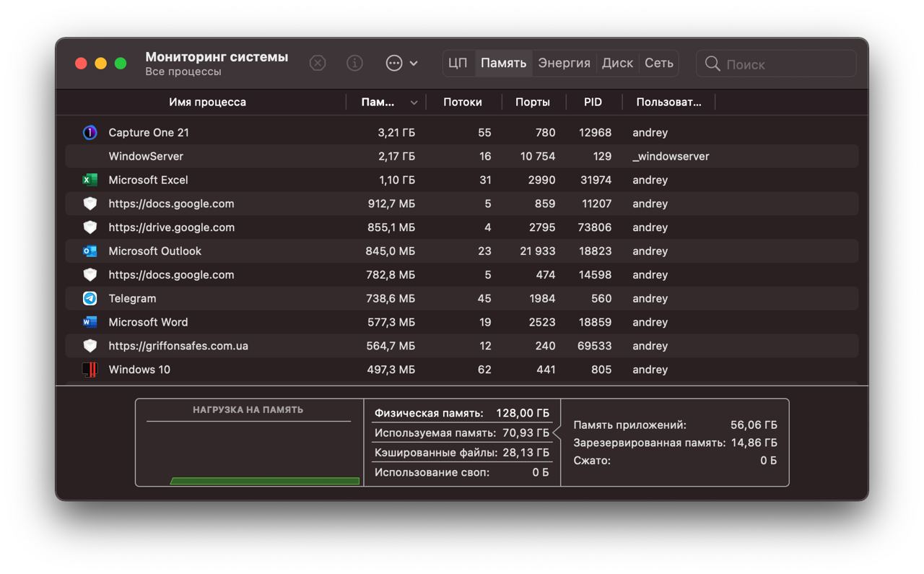Sort by the Имя процесса column header
Screen dimensions: 924x574
click(x=207, y=103)
